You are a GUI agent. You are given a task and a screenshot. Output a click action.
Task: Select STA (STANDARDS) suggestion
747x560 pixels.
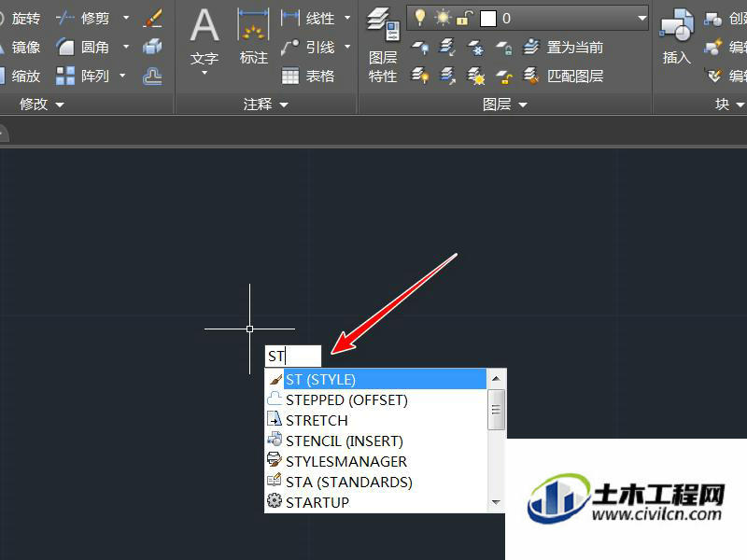[375, 482]
